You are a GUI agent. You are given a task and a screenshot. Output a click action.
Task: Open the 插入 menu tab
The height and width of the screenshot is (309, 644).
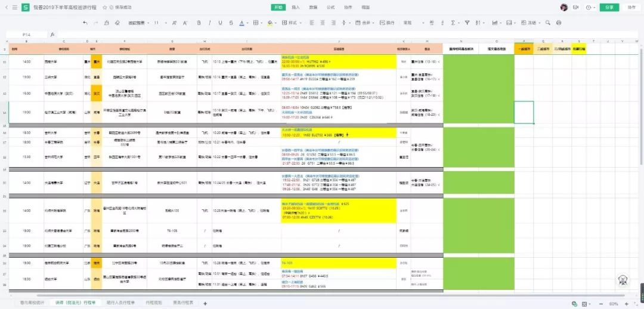click(x=296, y=7)
